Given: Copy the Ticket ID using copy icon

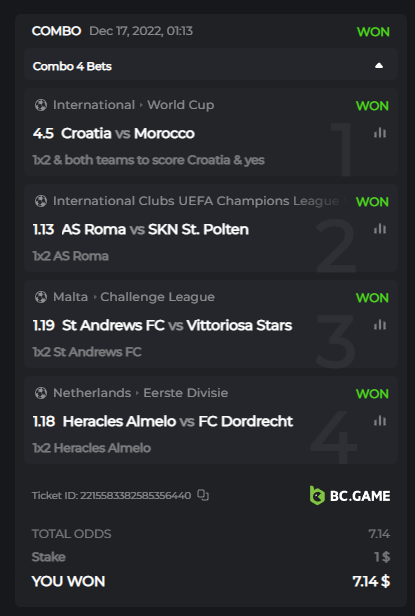Looking at the screenshot, I should point(203,495).
